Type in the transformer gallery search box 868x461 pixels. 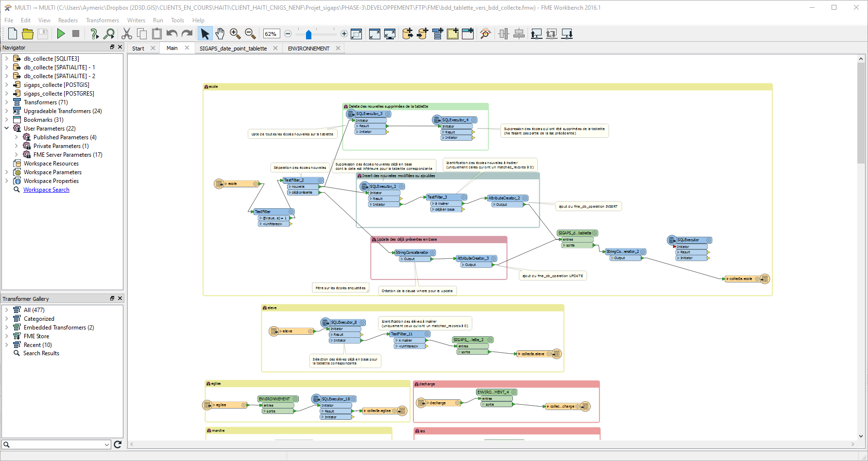[56, 445]
